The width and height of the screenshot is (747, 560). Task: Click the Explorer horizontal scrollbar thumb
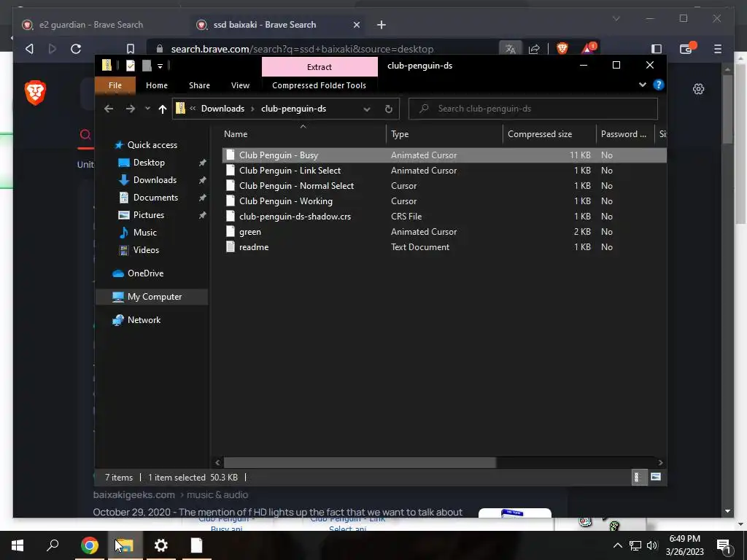click(x=360, y=462)
